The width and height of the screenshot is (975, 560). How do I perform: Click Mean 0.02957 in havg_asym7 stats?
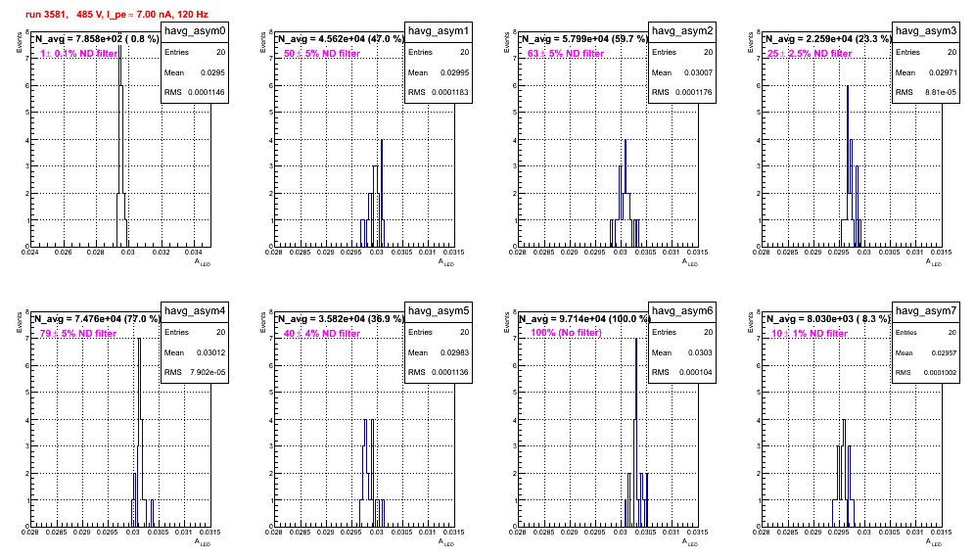(x=926, y=352)
